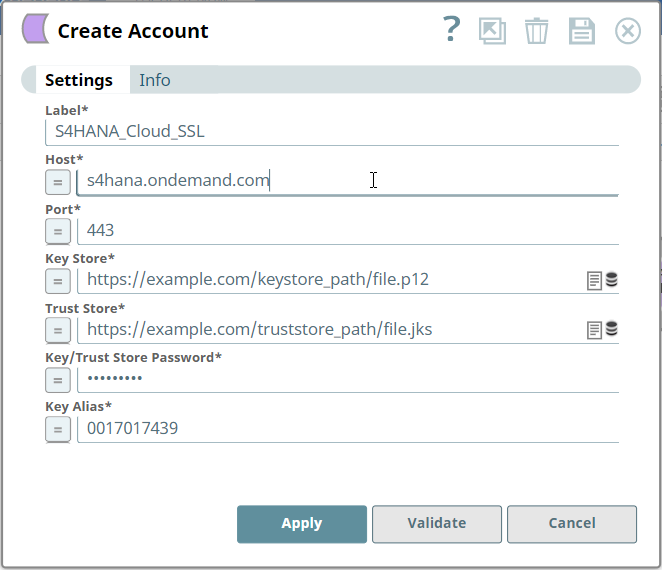Open file browser stack icon for Key Store
Viewport: 662px width, 570px height.
[611, 280]
